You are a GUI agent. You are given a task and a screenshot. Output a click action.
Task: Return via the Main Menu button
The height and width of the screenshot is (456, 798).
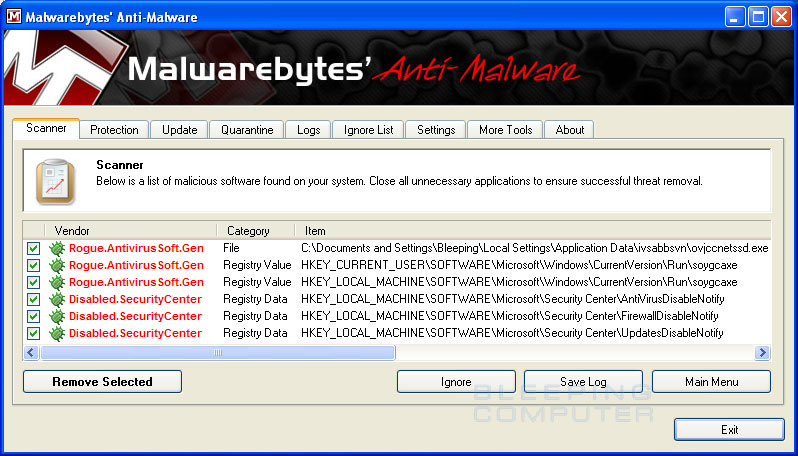point(711,382)
